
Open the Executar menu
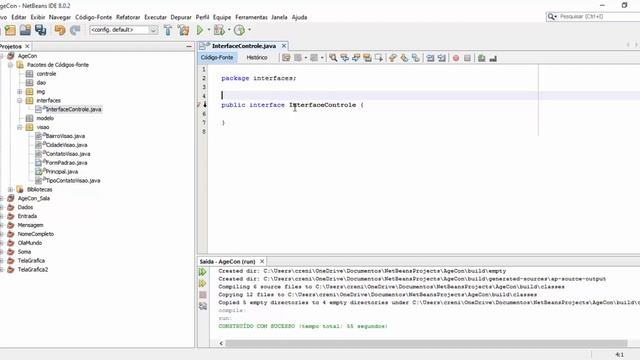click(156, 17)
